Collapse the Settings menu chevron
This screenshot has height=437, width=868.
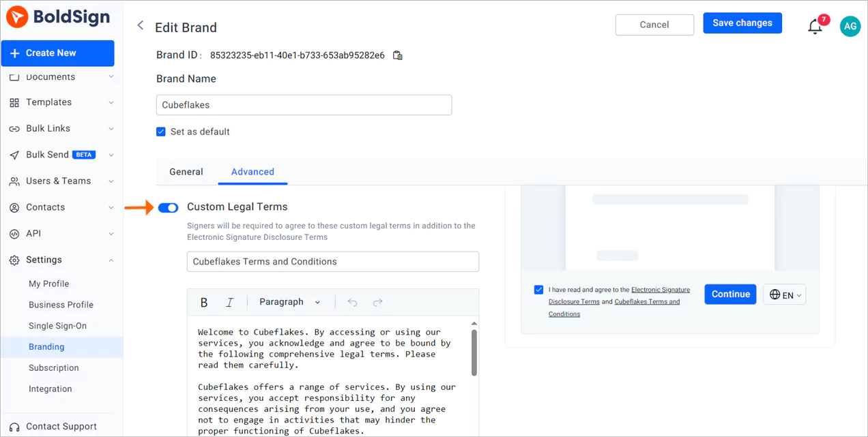[111, 260]
